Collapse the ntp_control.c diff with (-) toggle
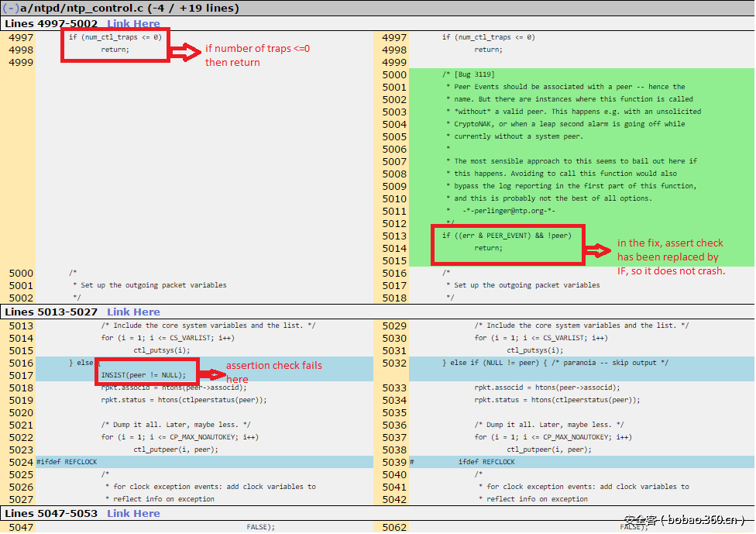This screenshot has width=756, height=534. (11, 8)
